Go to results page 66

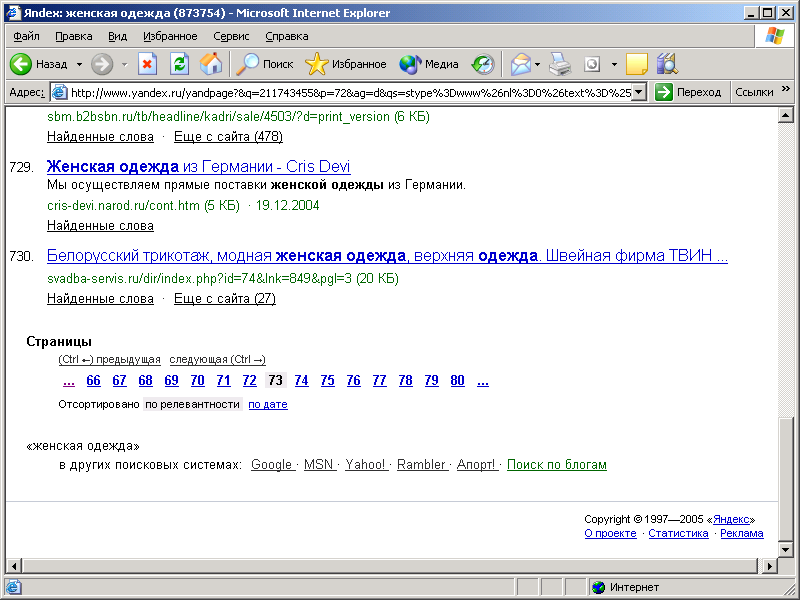93,381
